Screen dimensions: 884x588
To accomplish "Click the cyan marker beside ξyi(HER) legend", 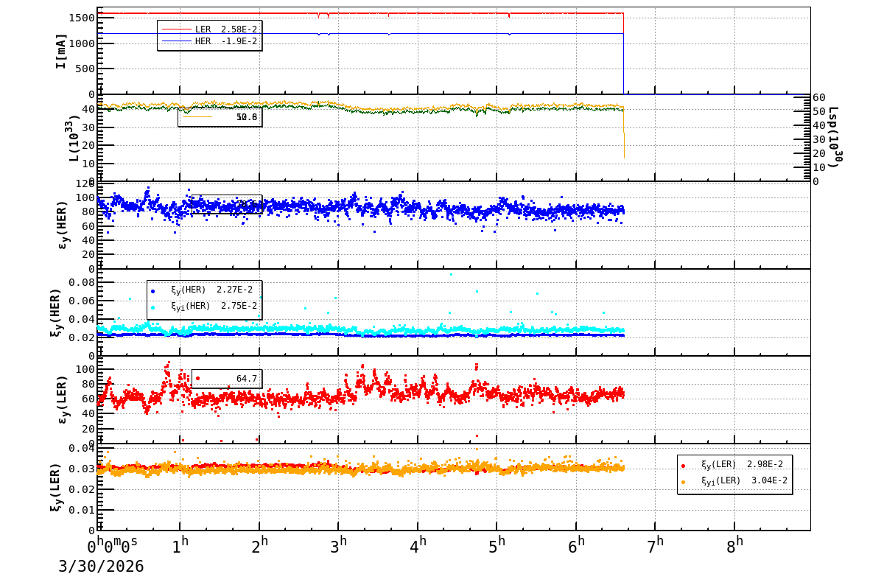I will (x=152, y=307).
